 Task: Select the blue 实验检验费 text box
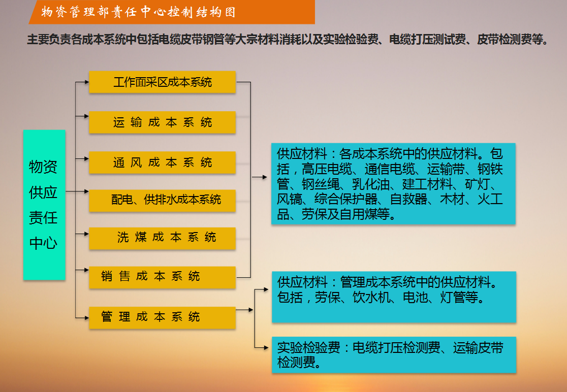394,354
